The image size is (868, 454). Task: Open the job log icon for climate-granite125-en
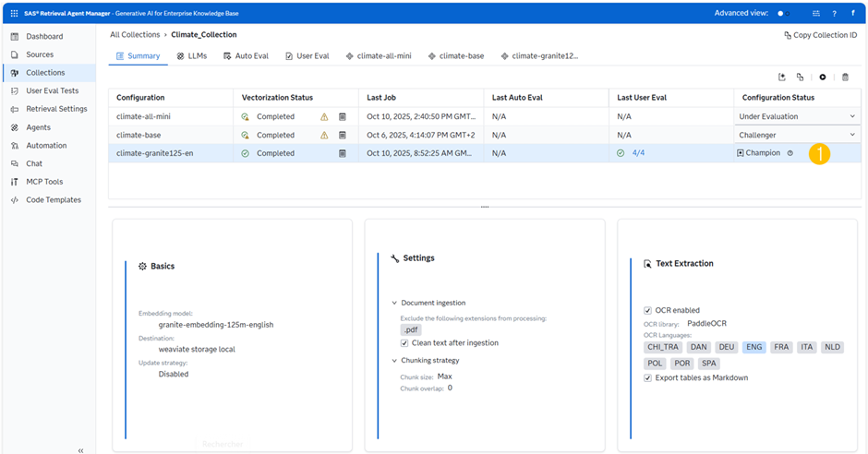[x=342, y=153]
